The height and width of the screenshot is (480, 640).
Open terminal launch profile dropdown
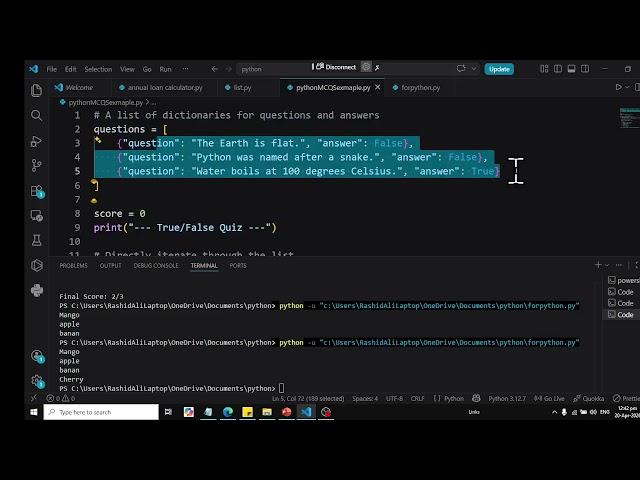point(607,265)
